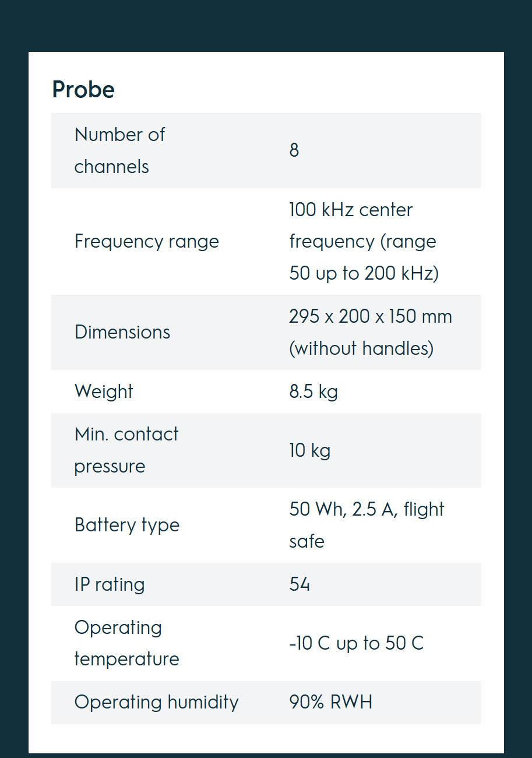Click the 50 Wh flight safe text
Image resolution: width=532 pixels, height=758 pixels.
(x=367, y=525)
